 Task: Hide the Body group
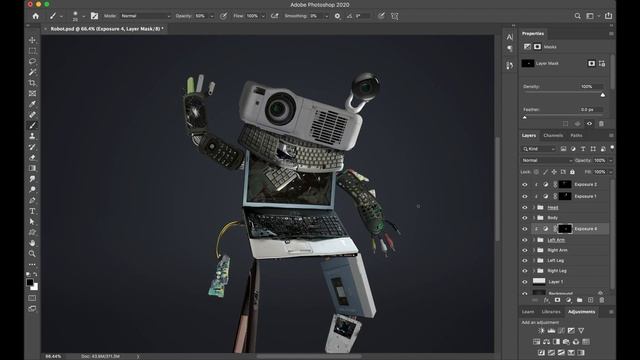pos(525,218)
